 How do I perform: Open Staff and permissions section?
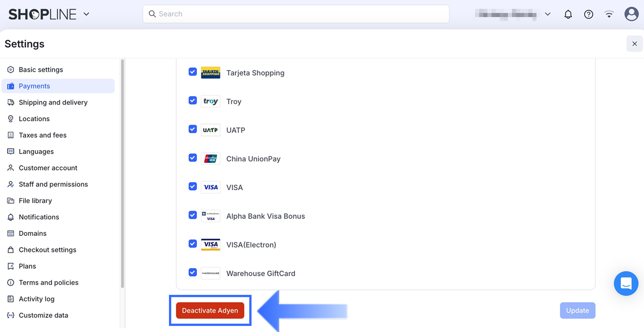(x=53, y=184)
